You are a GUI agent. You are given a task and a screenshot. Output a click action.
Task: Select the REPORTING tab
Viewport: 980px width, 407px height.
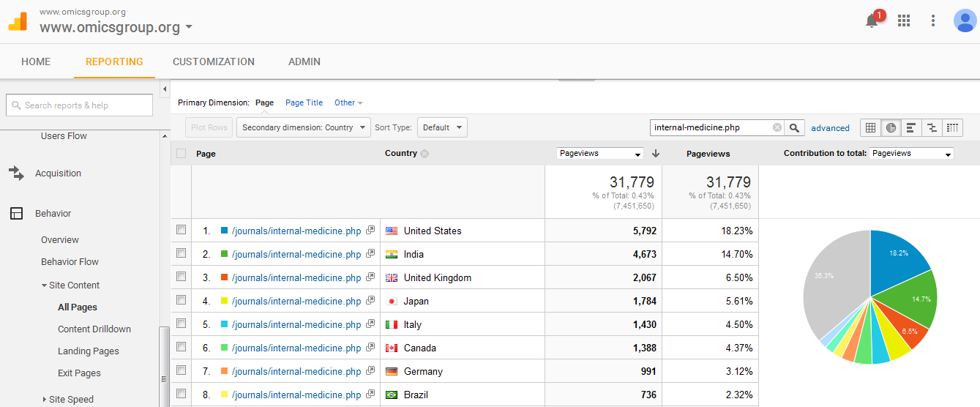point(114,61)
